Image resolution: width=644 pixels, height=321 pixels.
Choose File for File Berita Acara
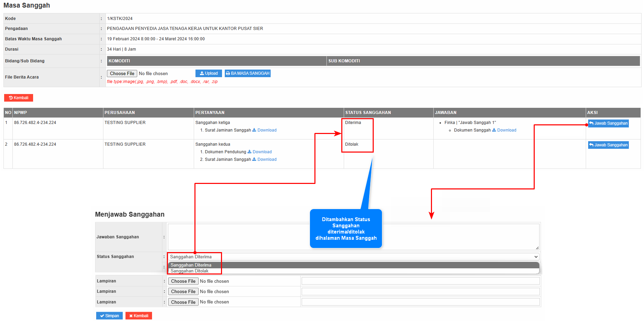click(x=122, y=73)
